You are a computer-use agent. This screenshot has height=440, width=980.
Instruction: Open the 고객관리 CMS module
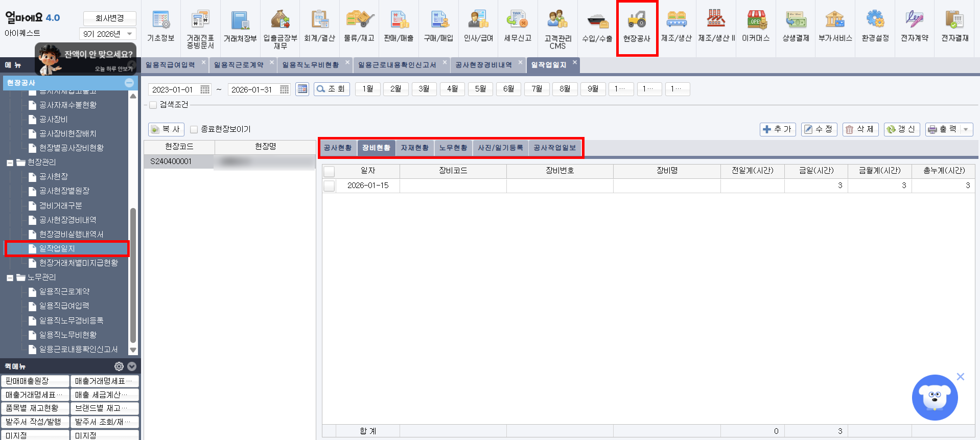(x=557, y=29)
